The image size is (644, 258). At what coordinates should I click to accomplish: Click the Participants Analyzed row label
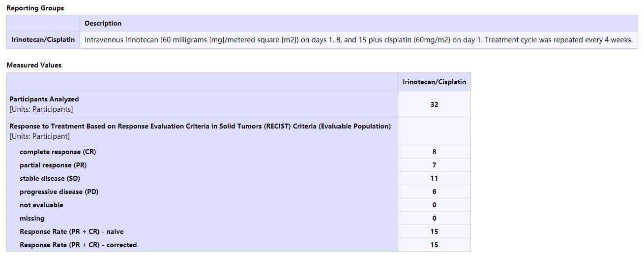pyautogui.click(x=44, y=99)
